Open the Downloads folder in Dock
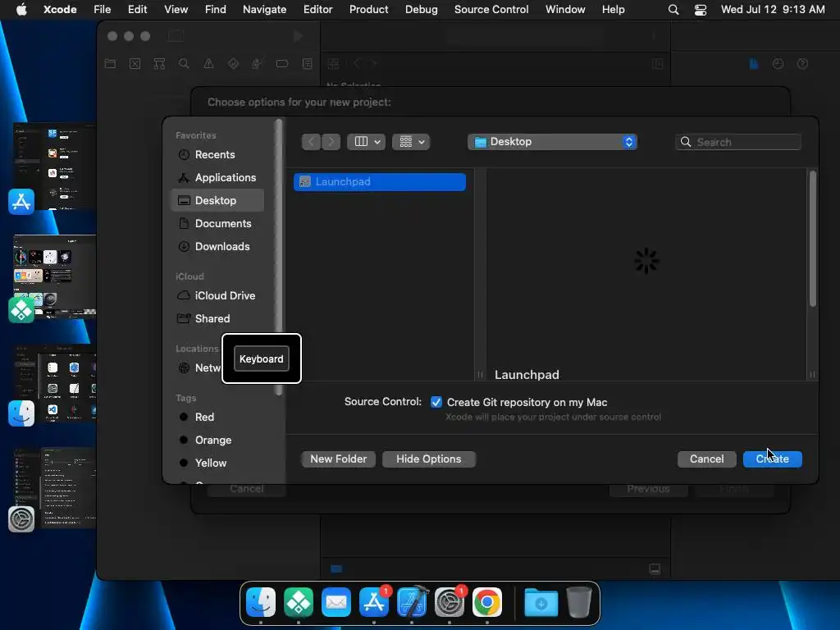This screenshot has height=630, width=840. tap(541, 602)
